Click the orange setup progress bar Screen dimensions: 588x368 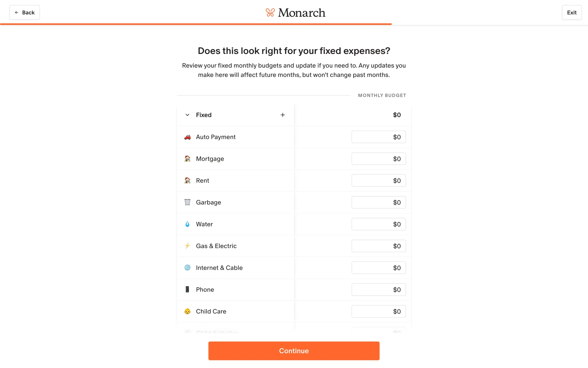coord(196,24)
